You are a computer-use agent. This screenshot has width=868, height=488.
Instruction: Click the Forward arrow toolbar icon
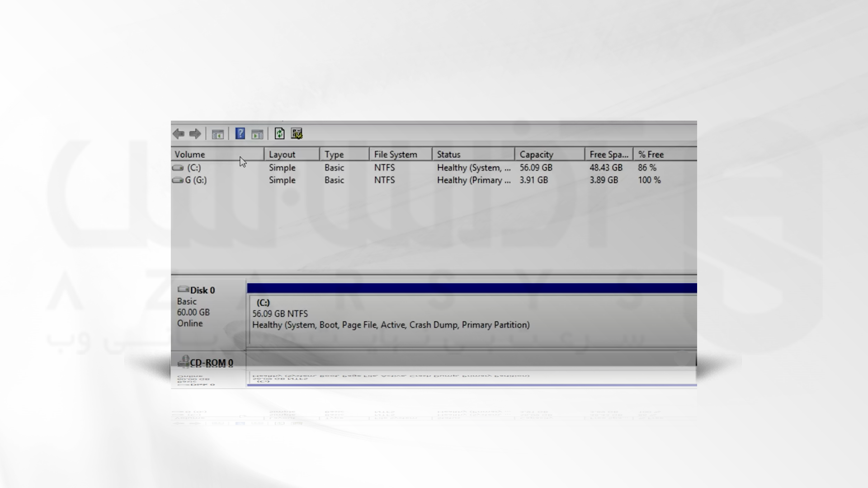click(x=195, y=134)
